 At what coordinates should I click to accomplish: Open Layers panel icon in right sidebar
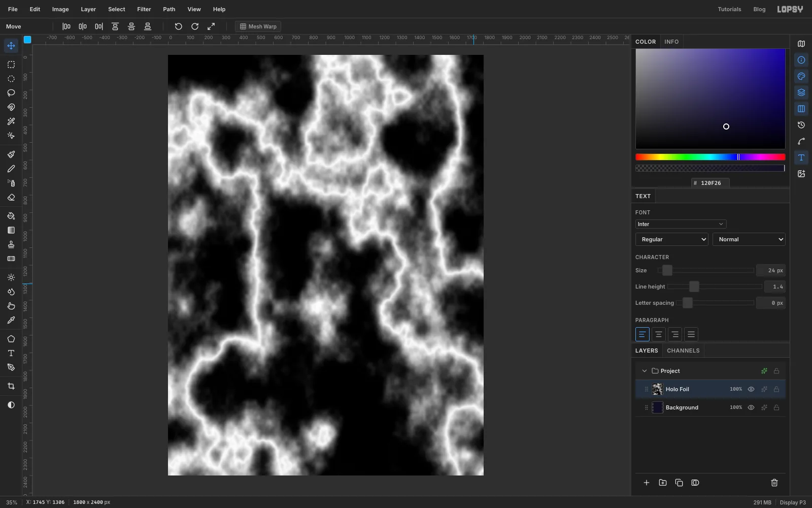[801, 92]
